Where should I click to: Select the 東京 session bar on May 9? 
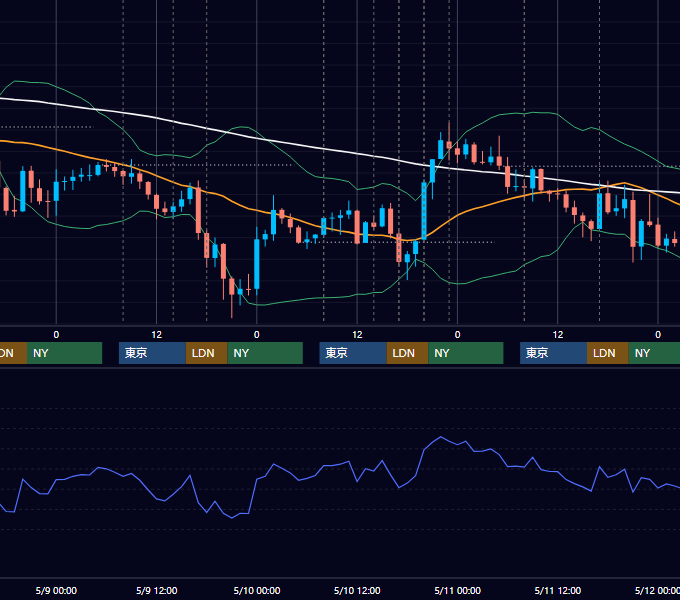pyautogui.click(x=152, y=353)
